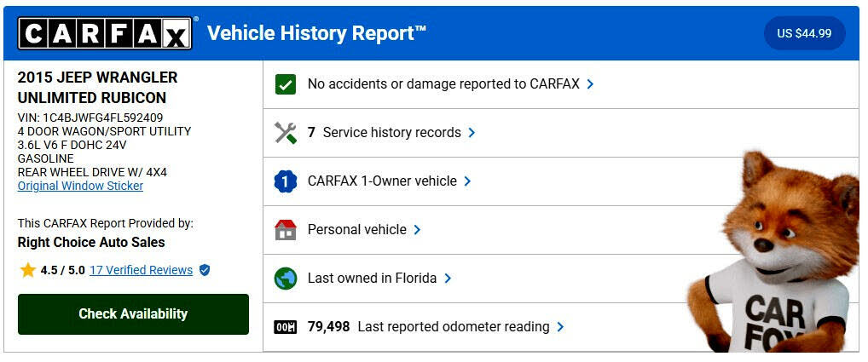Click the house personal vehicle icon
This screenshot has height=362, width=868.
tap(286, 230)
